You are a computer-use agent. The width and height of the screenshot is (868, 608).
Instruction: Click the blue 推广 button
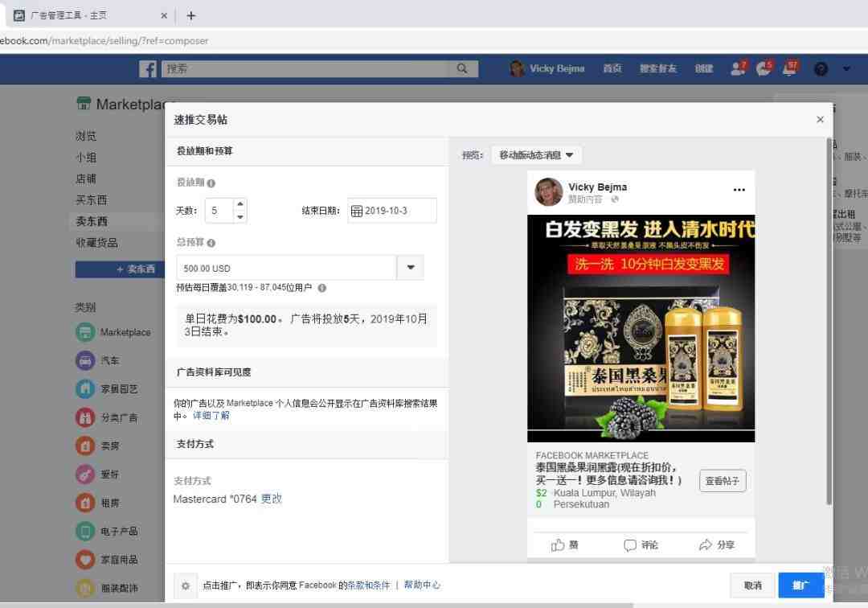(800, 585)
